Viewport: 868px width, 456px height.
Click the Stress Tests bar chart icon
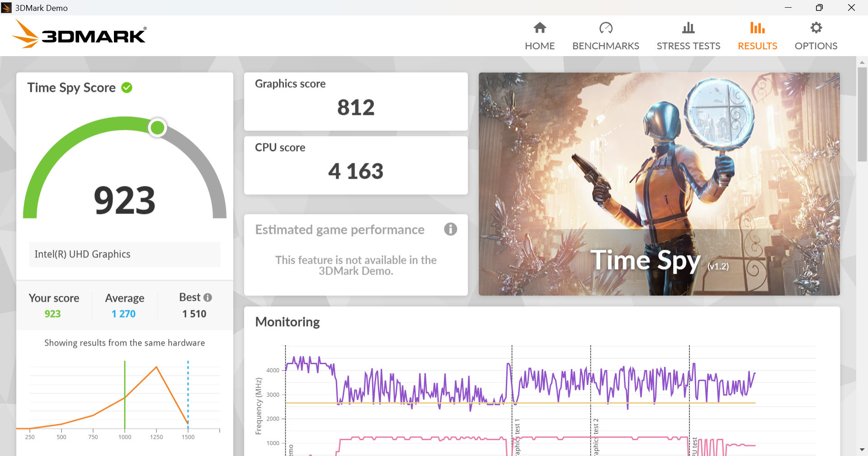(x=689, y=28)
